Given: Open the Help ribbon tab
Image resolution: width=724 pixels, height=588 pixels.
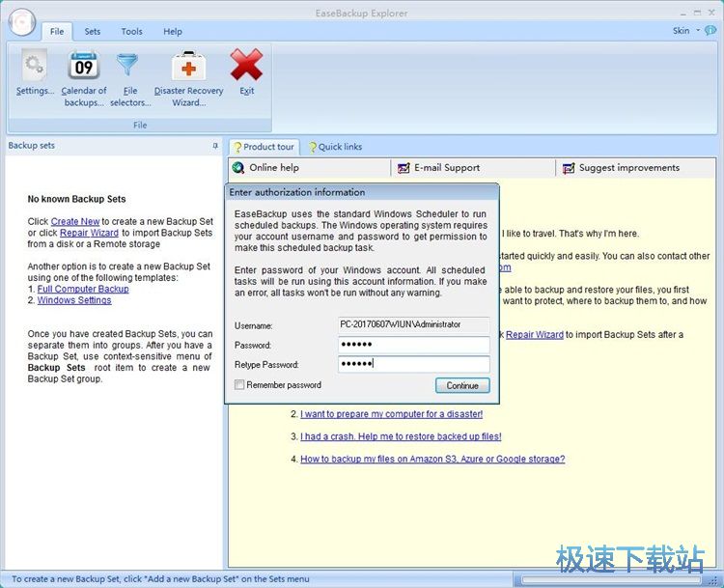Looking at the screenshot, I should coord(173,32).
